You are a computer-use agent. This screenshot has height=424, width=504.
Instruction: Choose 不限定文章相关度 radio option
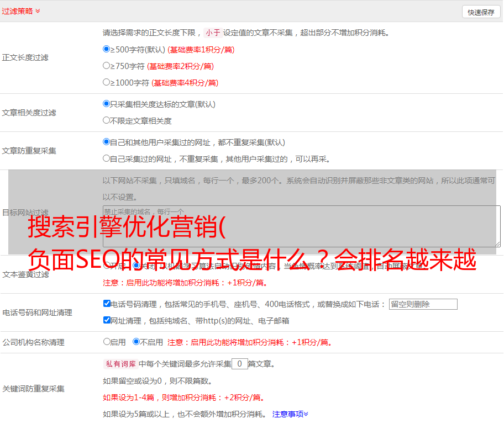pyautogui.click(x=107, y=120)
